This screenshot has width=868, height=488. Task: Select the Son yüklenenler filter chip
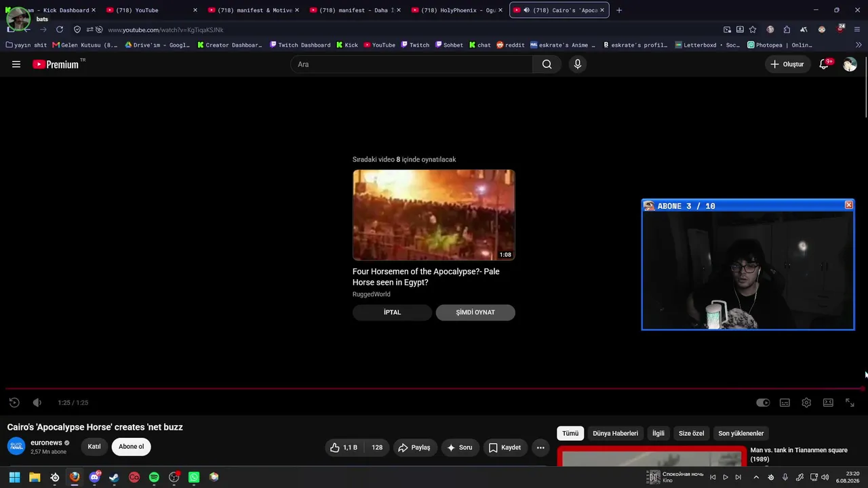click(x=741, y=433)
